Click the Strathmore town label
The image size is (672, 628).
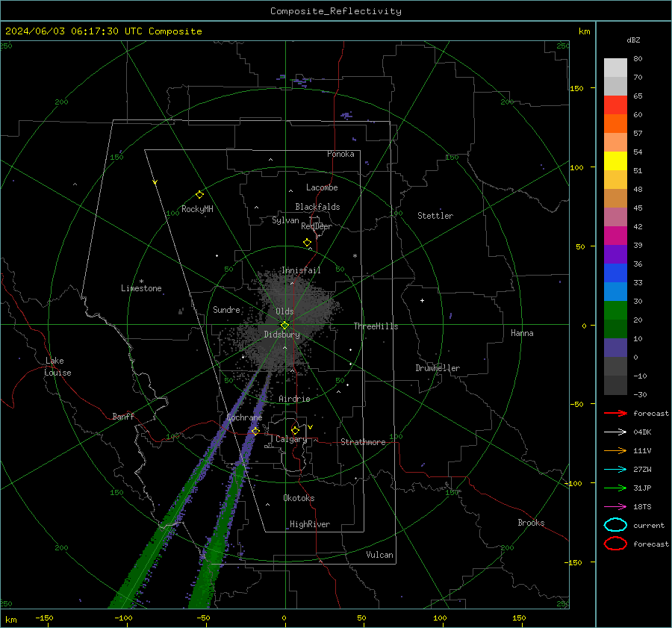click(x=363, y=442)
